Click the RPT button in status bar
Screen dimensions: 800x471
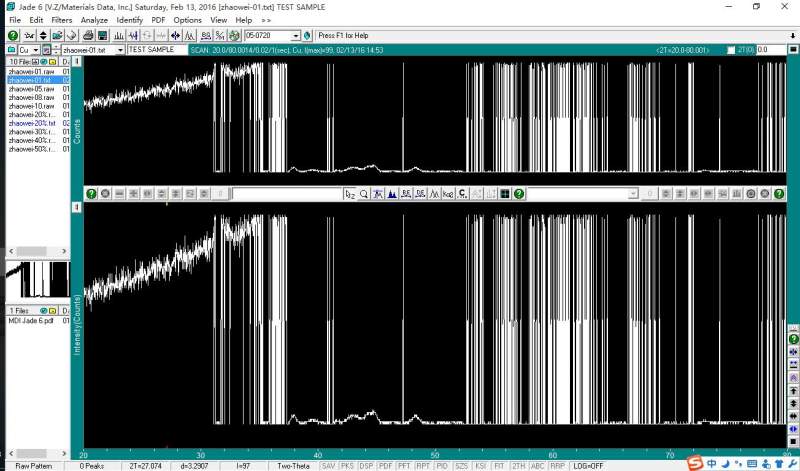422,466
